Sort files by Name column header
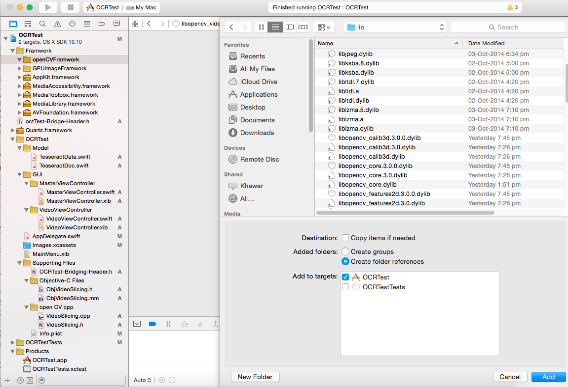 point(389,43)
